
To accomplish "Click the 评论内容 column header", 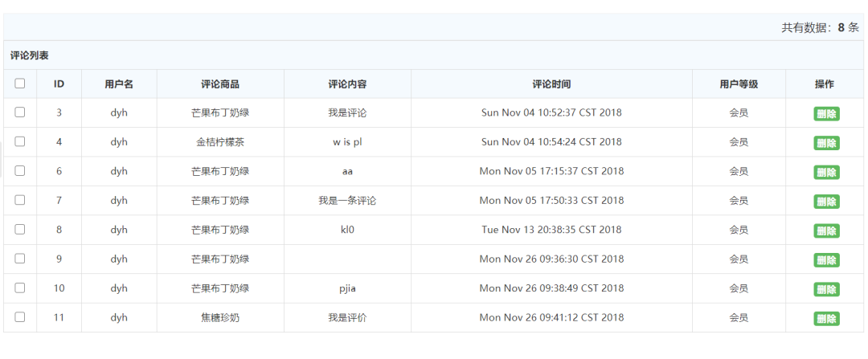I will [x=348, y=84].
